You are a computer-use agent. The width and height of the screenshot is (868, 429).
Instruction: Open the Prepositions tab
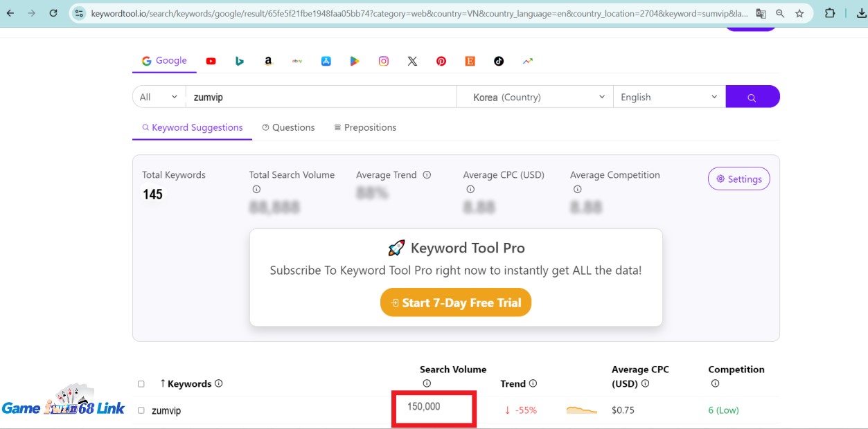click(x=365, y=127)
